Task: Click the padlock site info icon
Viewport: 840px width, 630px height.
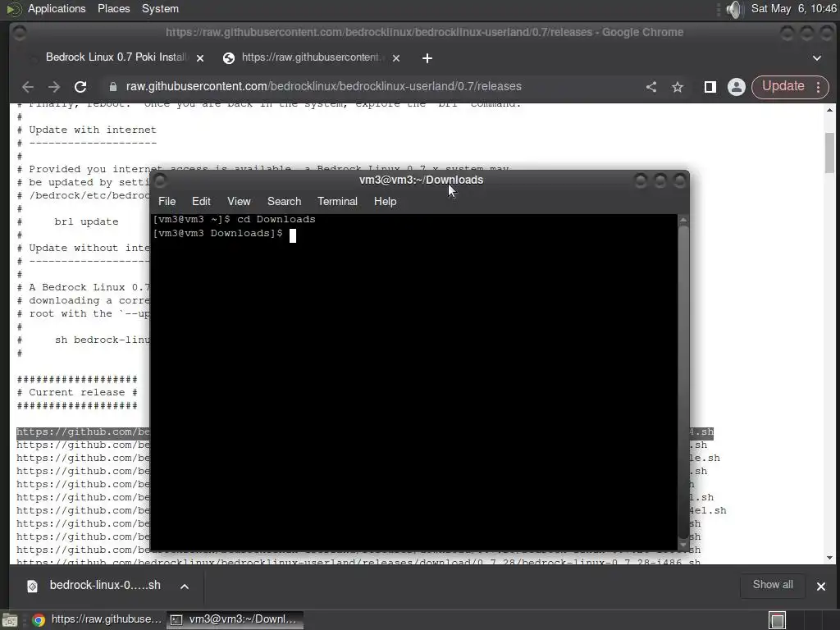Action: [112, 87]
